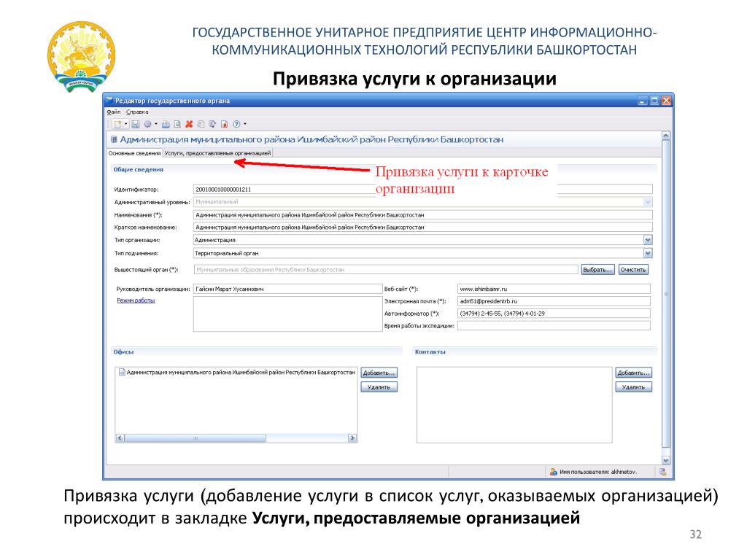Open the Справка menu
Image resolution: width=747 pixels, height=560 pixels.
click(137, 112)
